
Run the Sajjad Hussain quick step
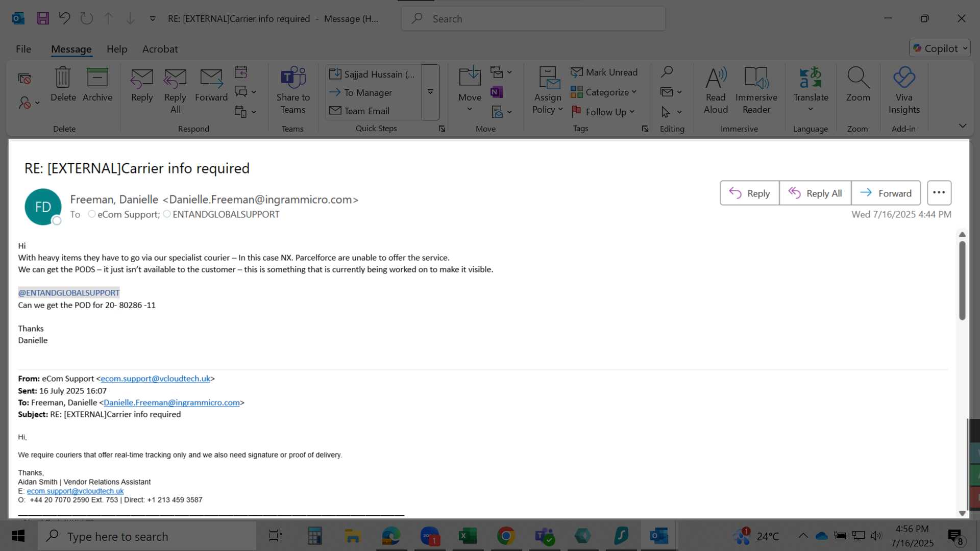coord(374,74)
